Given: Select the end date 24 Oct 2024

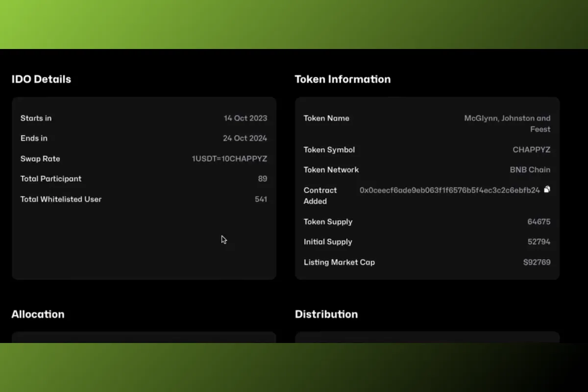Looking at the screenshot, I should click(245, 138).
